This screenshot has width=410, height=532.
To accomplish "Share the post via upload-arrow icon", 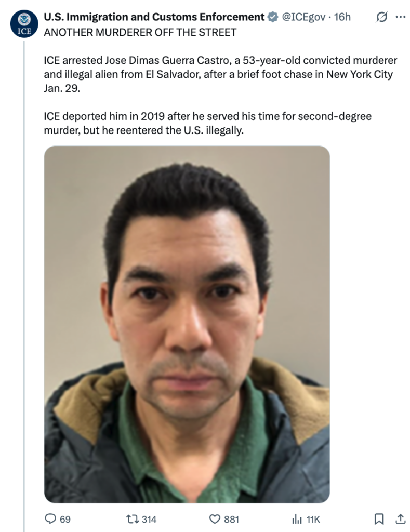I will (401, 519).
